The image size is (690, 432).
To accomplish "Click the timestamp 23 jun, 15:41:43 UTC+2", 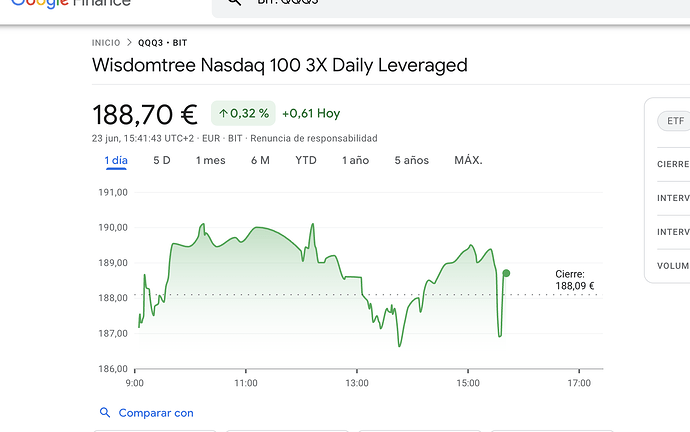I will (143, 139).
